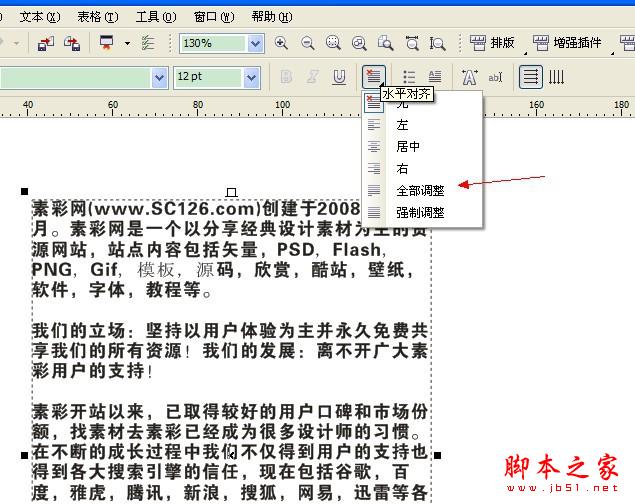
Task: Click the checklist icon left of zoom box
Action: 148,43
